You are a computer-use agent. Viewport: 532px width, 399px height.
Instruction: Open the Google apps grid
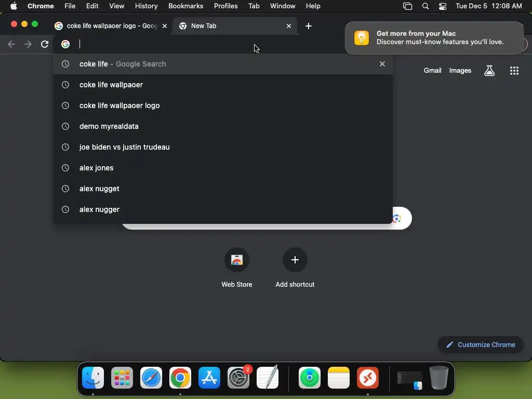[x=514, y=71]
